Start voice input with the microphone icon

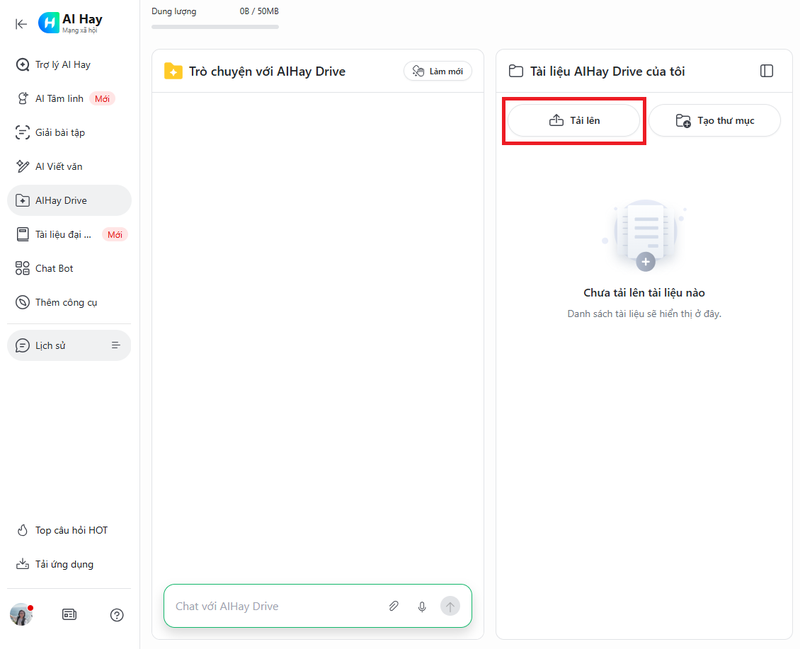[422, 607]
